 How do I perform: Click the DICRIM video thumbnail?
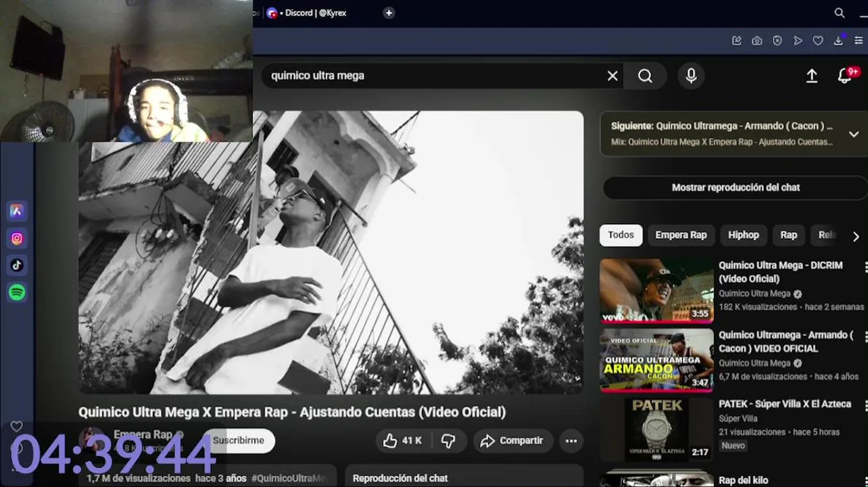pos(656,291)
